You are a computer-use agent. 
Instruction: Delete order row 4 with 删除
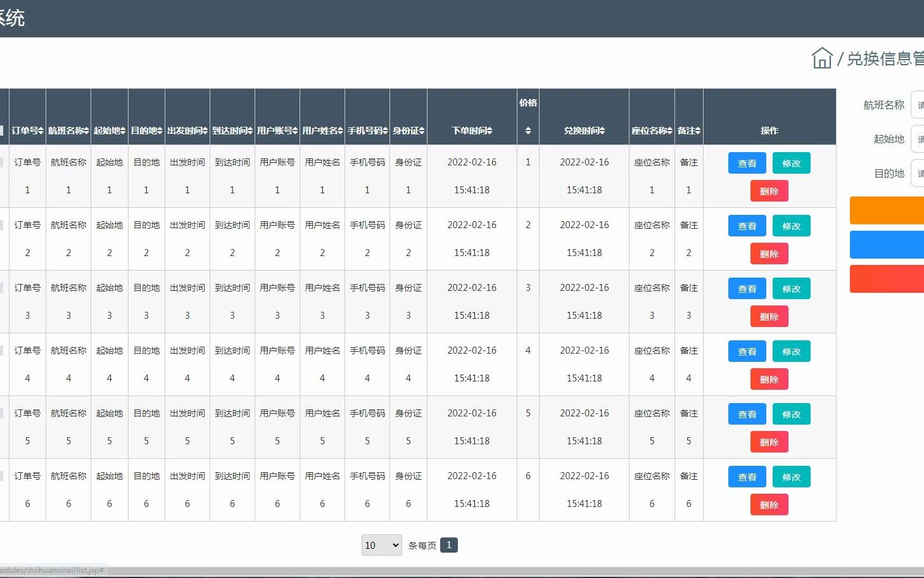[x=769, y=379]
